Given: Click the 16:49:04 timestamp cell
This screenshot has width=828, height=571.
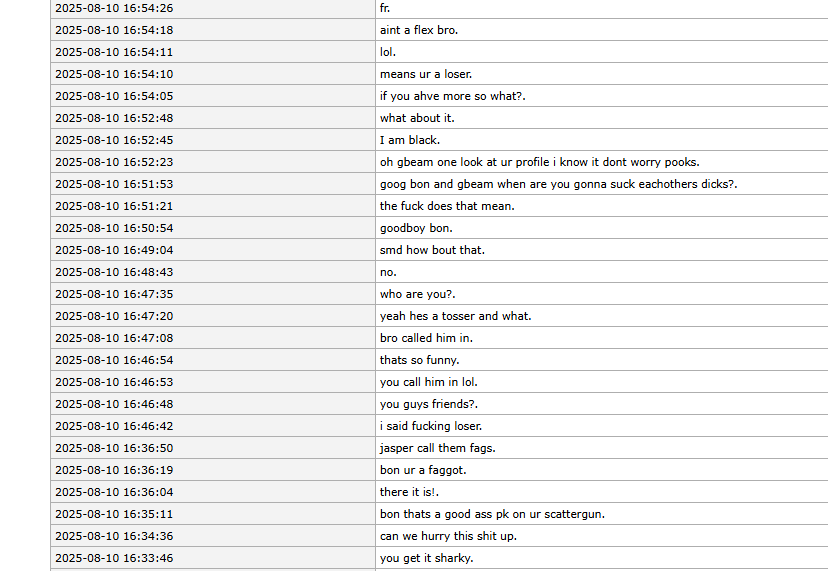Looking at the screenshot, I should tap(114, 250).
